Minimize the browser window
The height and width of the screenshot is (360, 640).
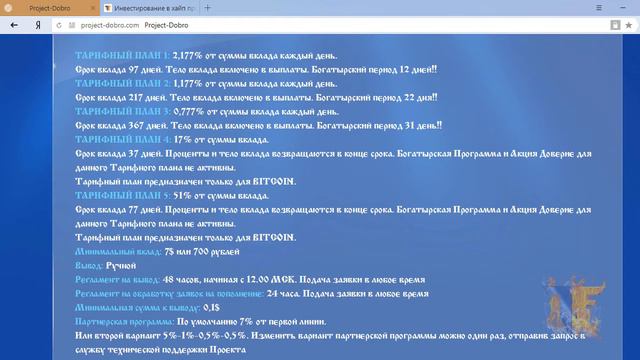point(623,8)
